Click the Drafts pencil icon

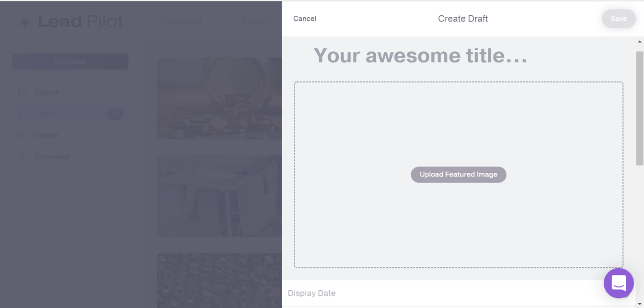(22, 114)
